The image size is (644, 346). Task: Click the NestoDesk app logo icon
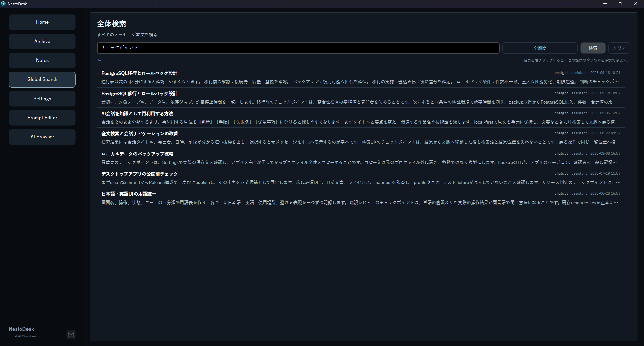point(3,4)
